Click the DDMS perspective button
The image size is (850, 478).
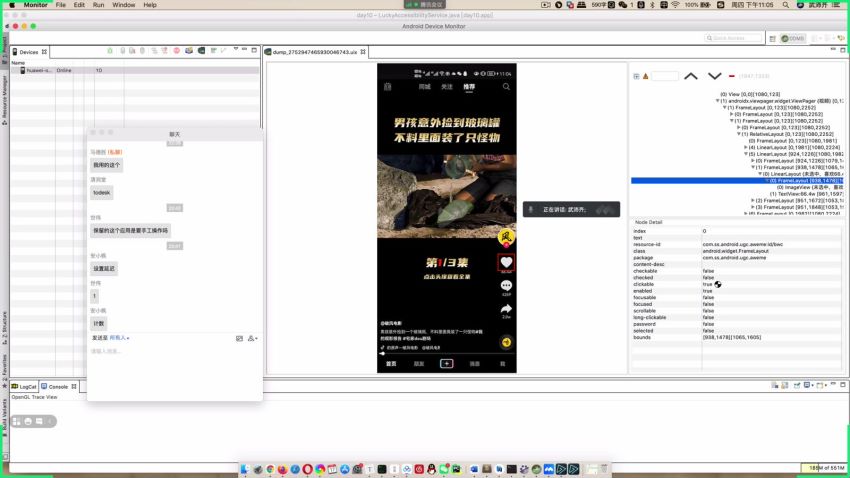(793, 38)
